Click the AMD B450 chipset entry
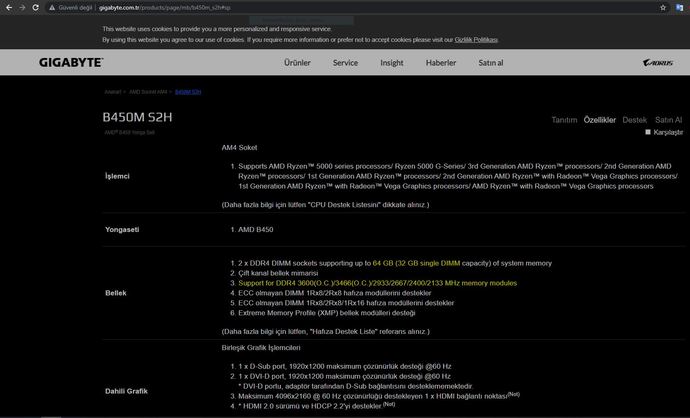This screenshot has height=418, width=690. (x=256, y=229)
